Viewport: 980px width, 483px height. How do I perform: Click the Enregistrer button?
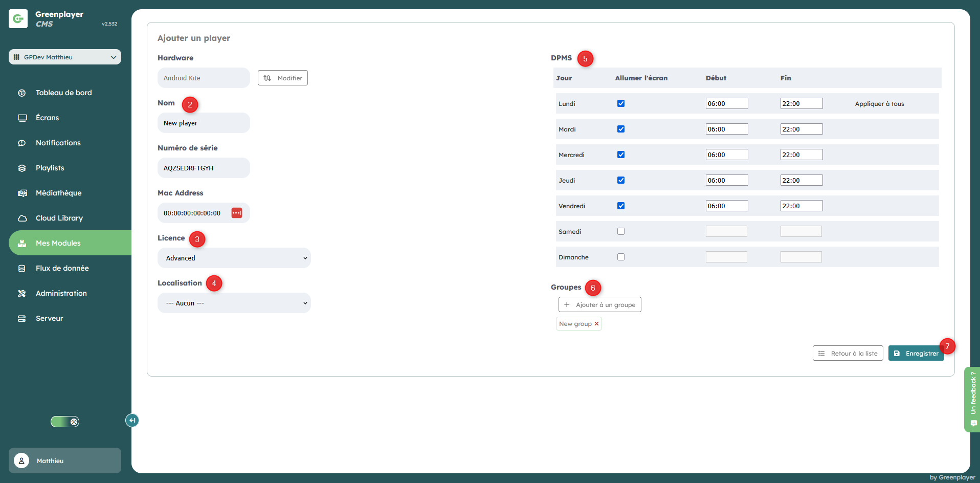pos(916,354)
